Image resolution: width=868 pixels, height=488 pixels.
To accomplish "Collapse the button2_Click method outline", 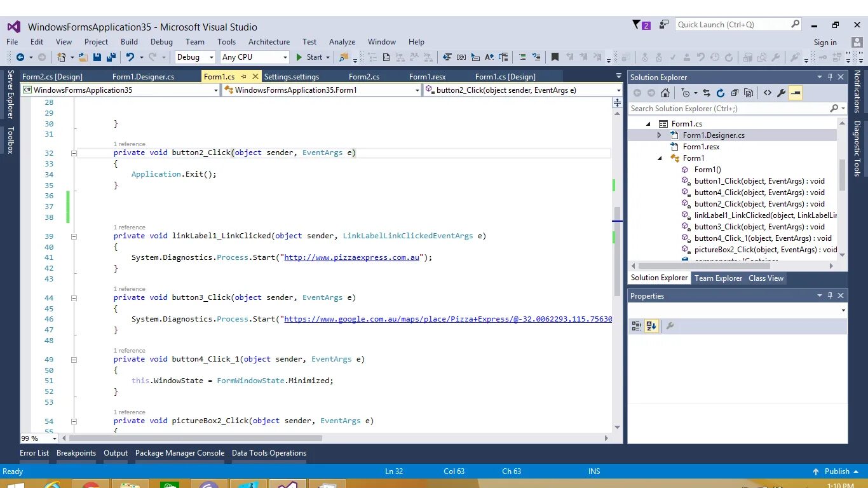I will (x=74, y=153).
